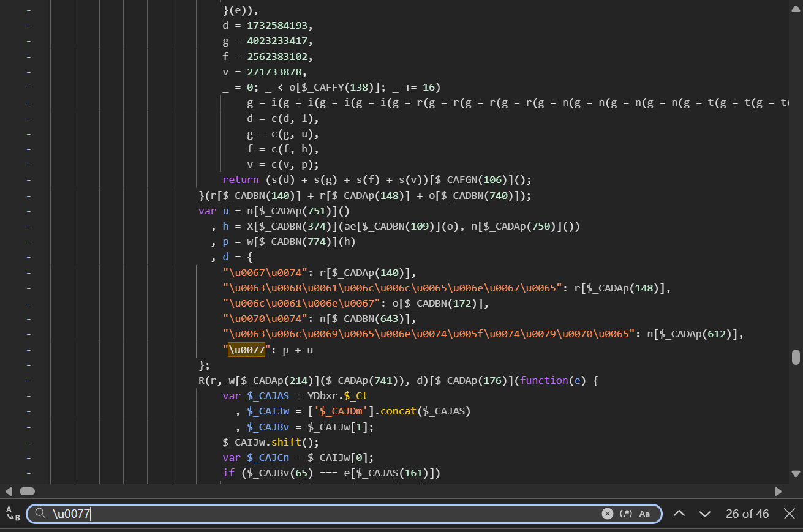Screen dimensions: 803x532
Task: Toggle match case option Aa
Action: coord(644,514)
